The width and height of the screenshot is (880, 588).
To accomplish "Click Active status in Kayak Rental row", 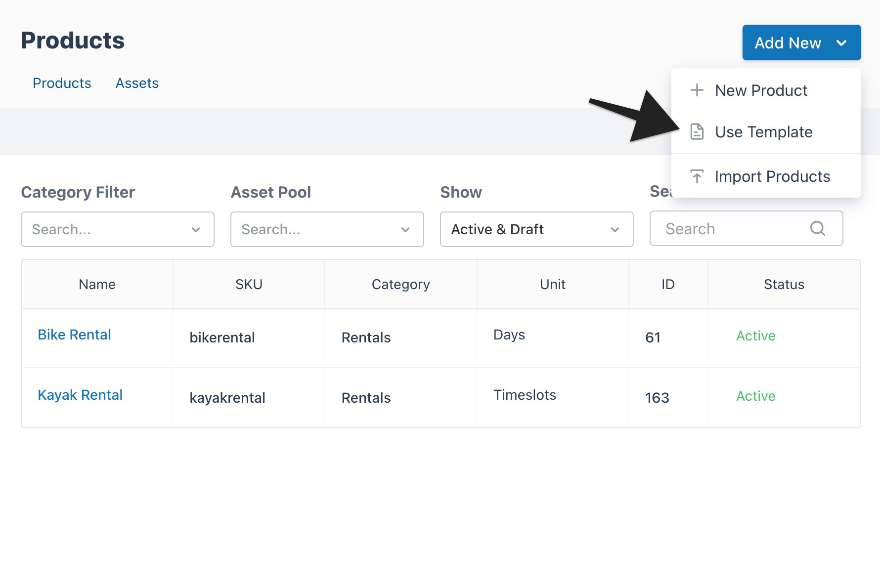I will [x=755, y=396].
